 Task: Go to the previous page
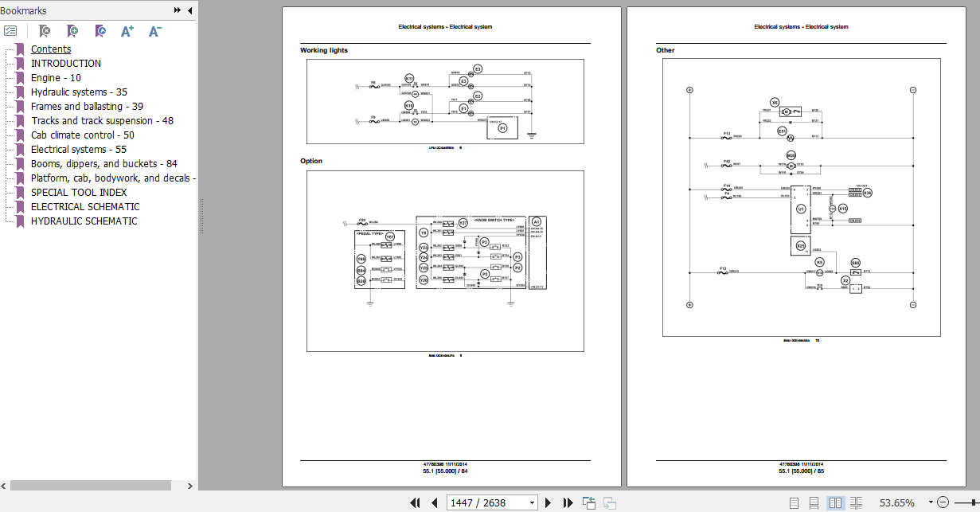[x=434, y=502]
